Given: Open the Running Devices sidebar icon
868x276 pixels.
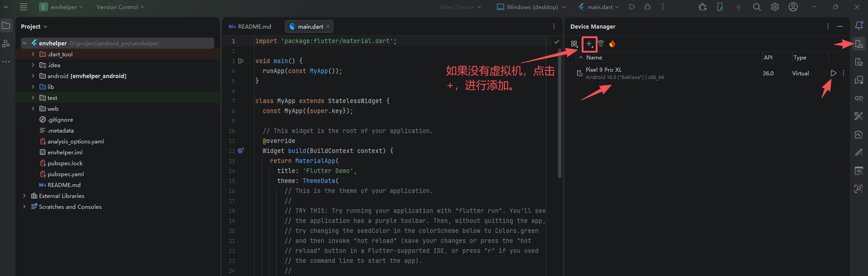Looking at the screenshot, I should [859, 62].
